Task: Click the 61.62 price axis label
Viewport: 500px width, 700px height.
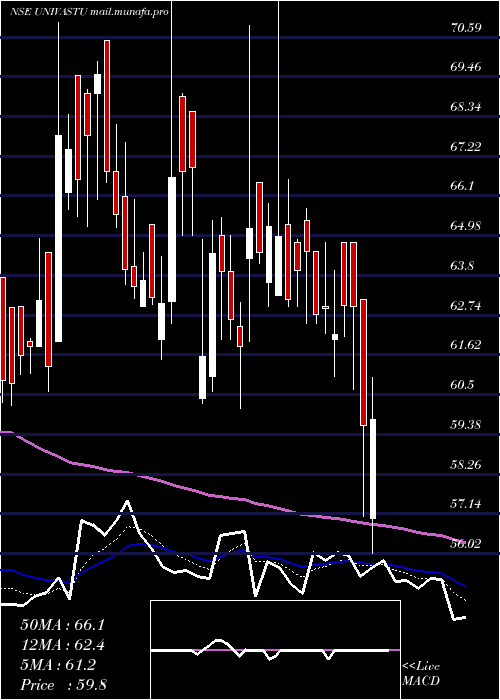Action: tap(466, 345)
